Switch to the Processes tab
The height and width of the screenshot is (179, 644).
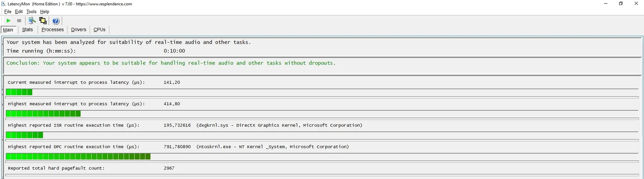[x=52, y=30]
